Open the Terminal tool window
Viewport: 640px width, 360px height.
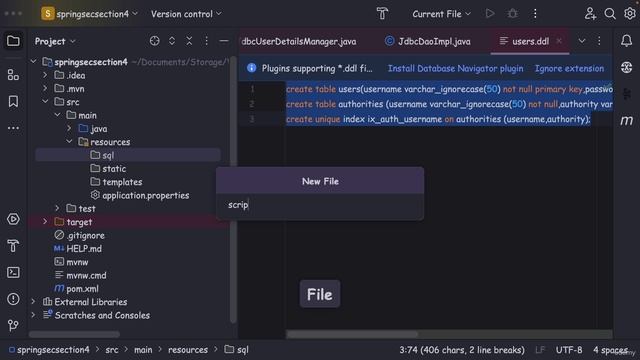pyautogui.click(x=13, y=272)
